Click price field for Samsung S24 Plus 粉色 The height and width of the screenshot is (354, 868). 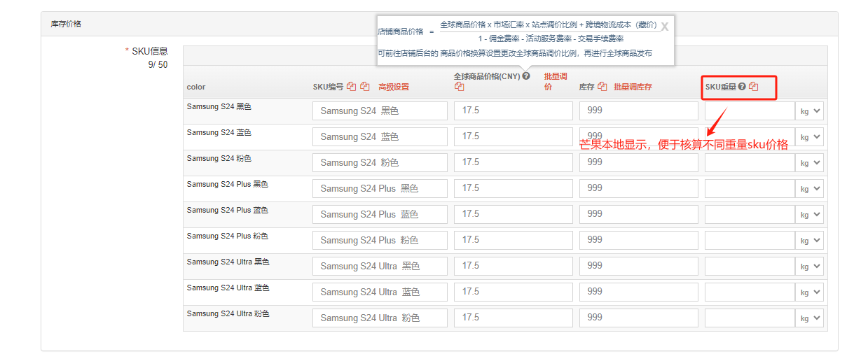click(514, 240)
